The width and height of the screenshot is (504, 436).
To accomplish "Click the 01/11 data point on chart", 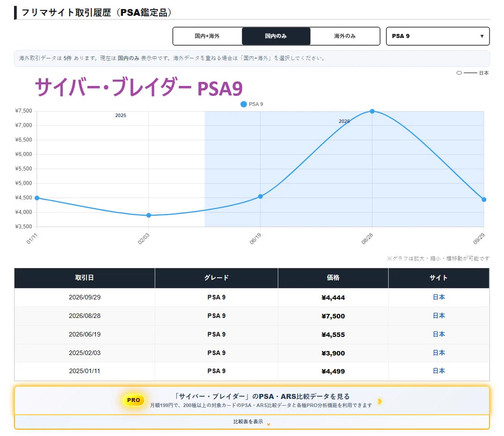I will click(x=37, y=198).
